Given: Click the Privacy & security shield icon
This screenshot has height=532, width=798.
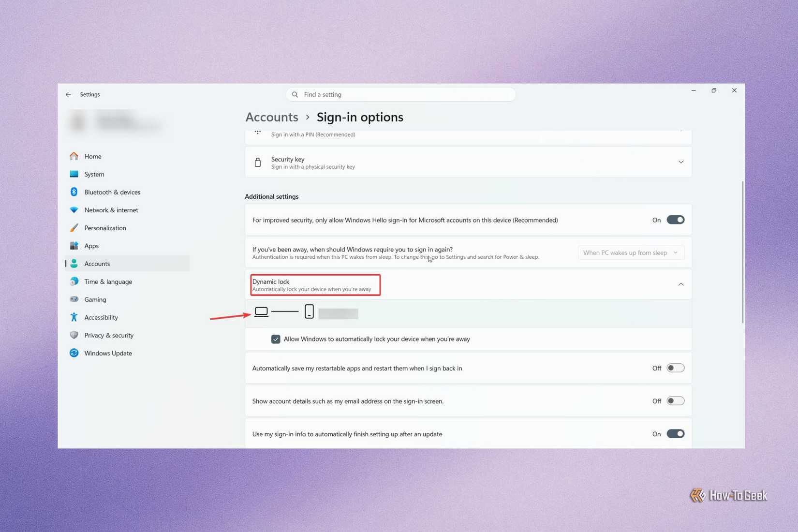Looking at the screenshot, I should [x=74, y=335].
